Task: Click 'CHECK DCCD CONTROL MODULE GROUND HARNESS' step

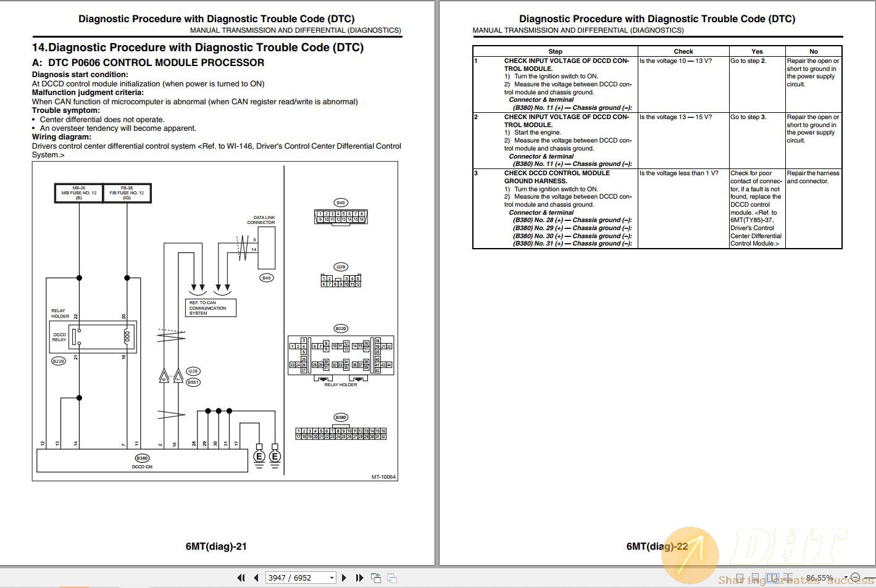Action: (557, 177)
